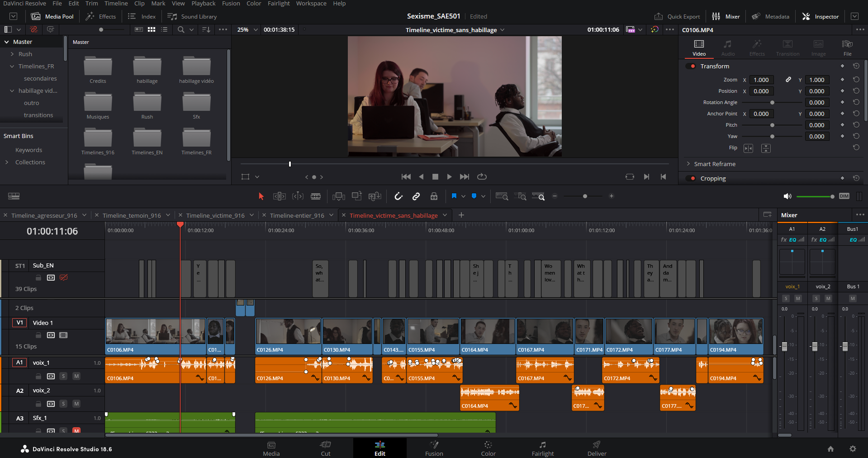Toggle the Position Lock padlock icon
Screen dimensions: 868x458
(x=434, y=196)
